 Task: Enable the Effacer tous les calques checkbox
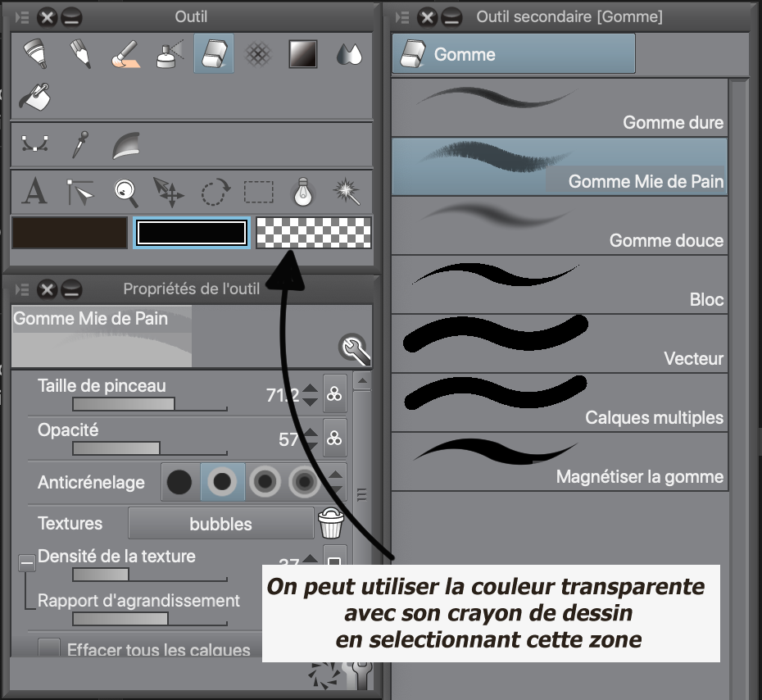(x=50, y=650)
